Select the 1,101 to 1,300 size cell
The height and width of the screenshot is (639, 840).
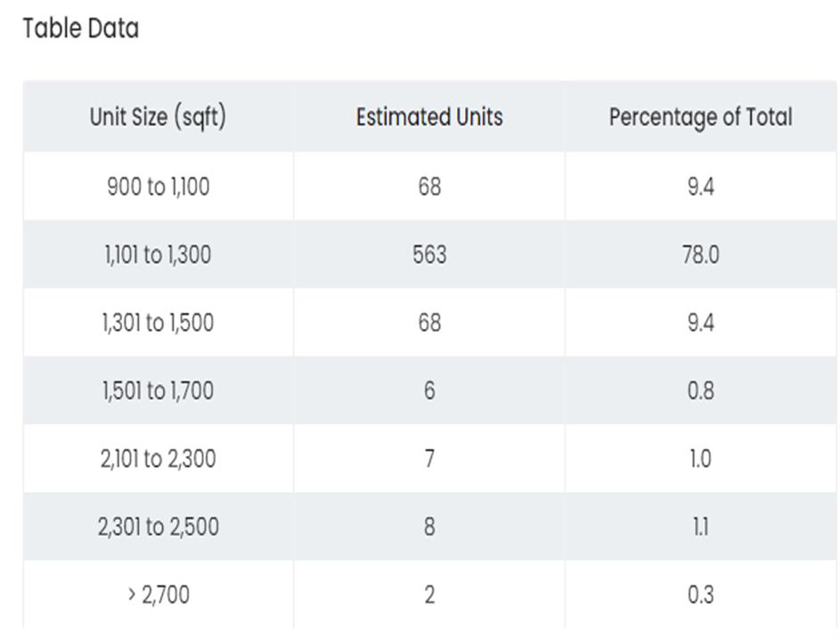coord(158,255)
